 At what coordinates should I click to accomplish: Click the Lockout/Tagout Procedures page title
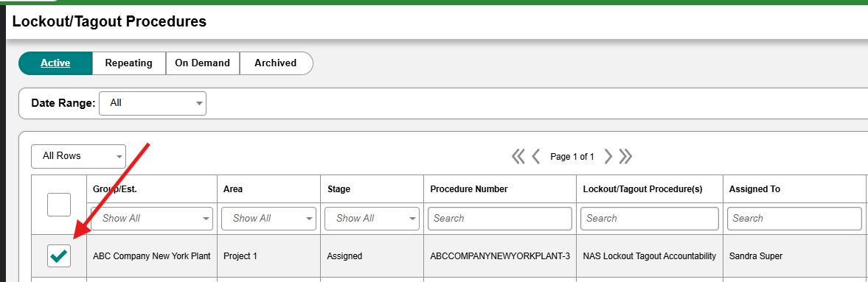[109, 21]
